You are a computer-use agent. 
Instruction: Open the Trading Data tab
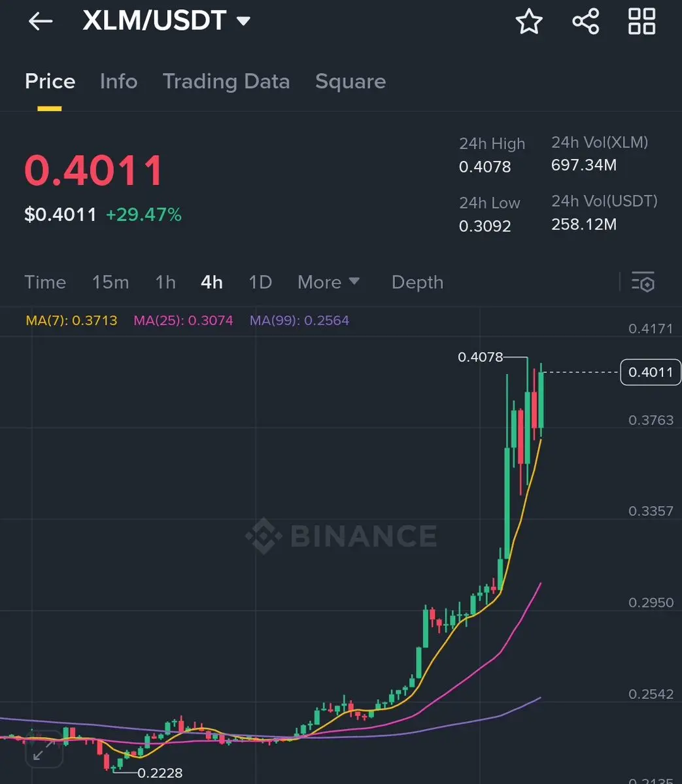tap(226, 82)
